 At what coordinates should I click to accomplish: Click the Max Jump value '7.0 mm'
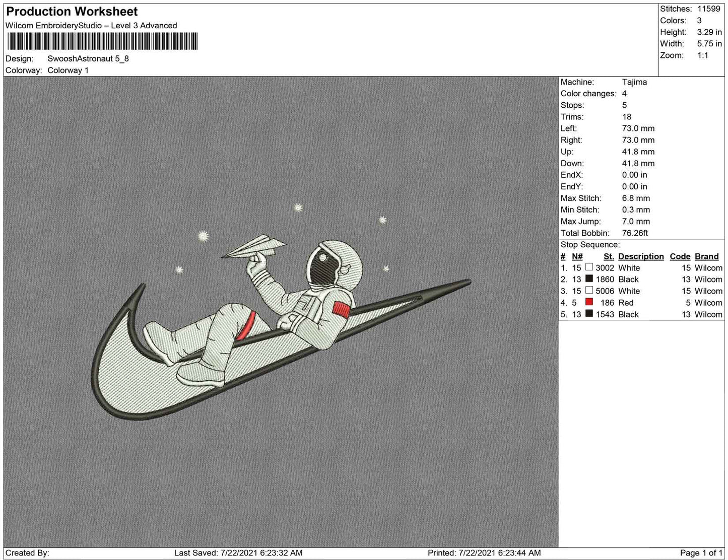[636, 222]
